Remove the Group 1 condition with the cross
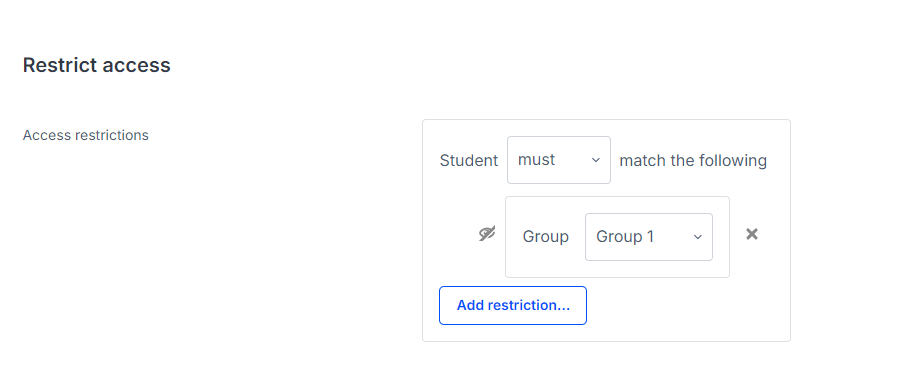 click(x=752, y=234)
